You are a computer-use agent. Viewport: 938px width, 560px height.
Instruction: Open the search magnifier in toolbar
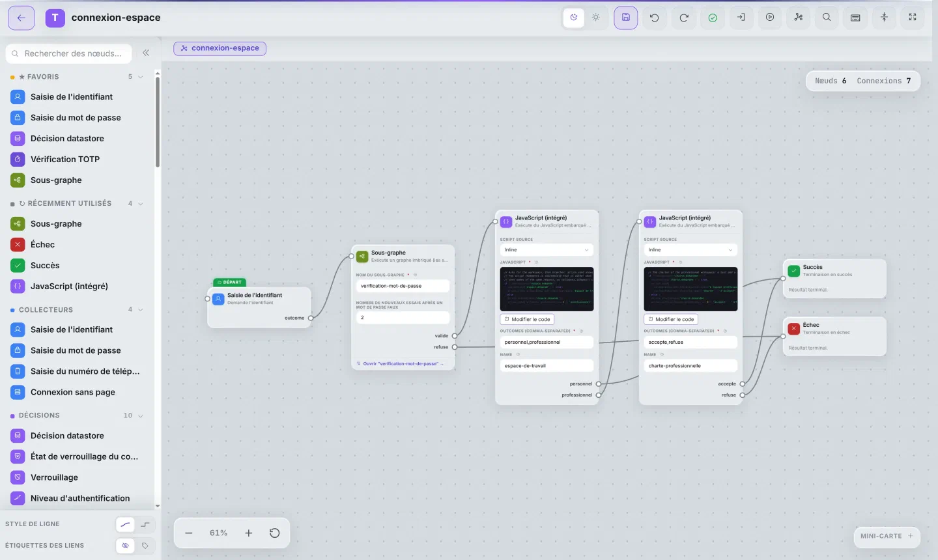827,18
